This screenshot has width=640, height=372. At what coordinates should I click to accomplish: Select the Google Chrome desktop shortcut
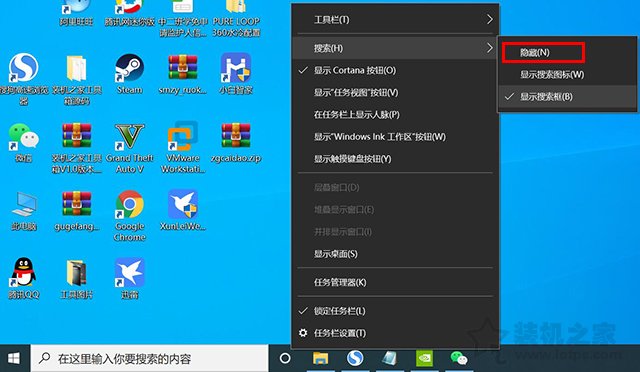pyautogui.click(x=129, y=216)
